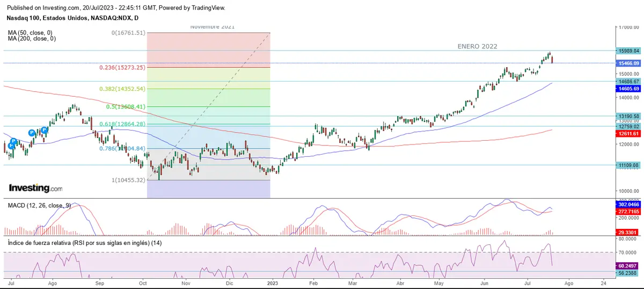Select the 0.236 (15273.25) Fibonacci level label
Image resolution: width=644 pixels, height=289 pixels.
click(122, 68)
